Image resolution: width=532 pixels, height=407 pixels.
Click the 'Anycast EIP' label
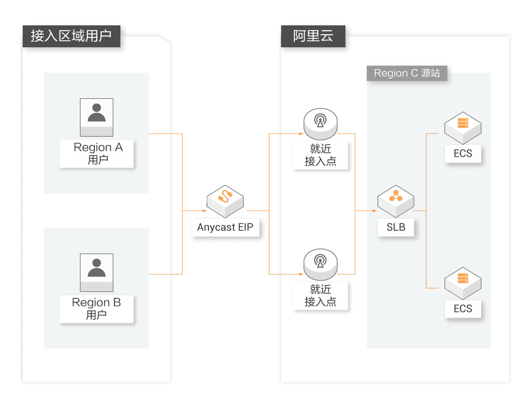[x=225, y=227]
